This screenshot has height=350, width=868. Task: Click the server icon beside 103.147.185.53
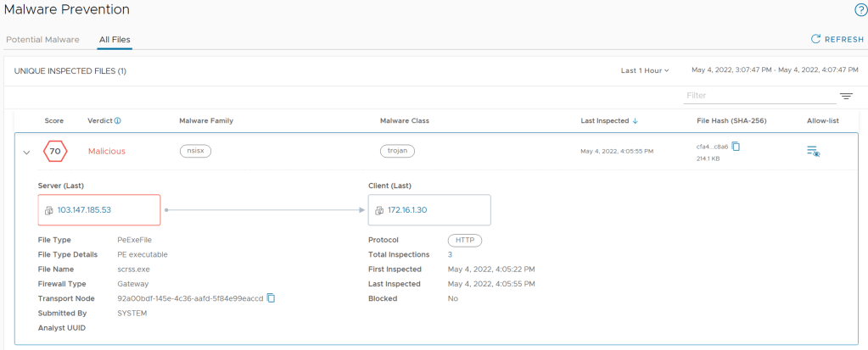49,210
